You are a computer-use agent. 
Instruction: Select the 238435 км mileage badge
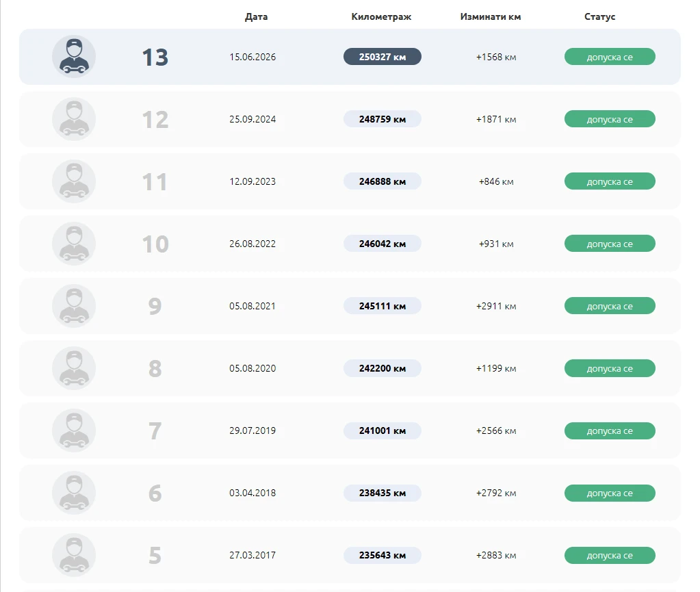pyautogui.click(x=382, y=493)
